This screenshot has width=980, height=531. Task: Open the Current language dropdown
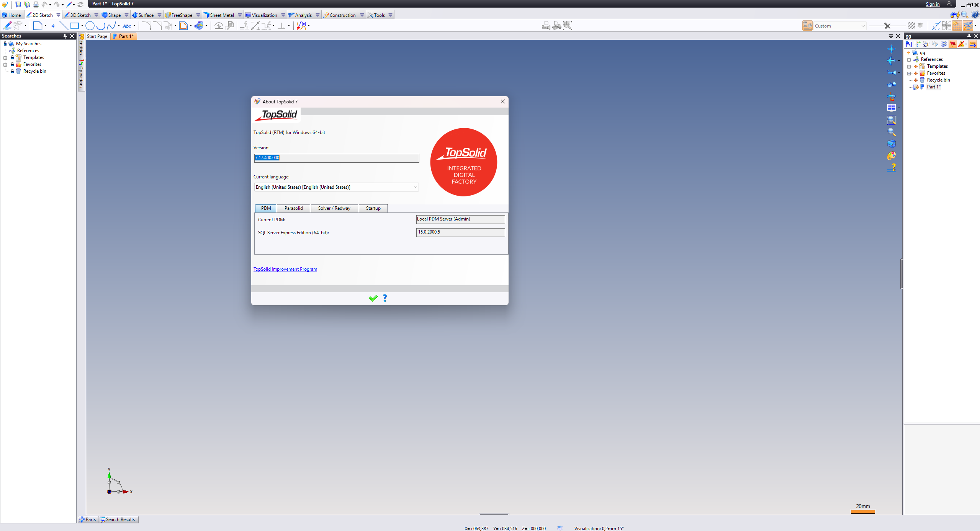pos(415,187)
